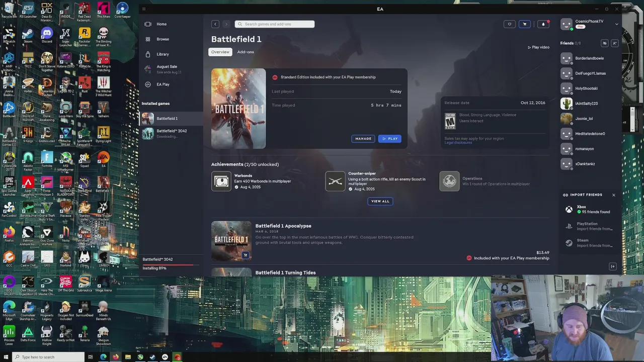Click the Manage button

click(x=363, y=139)
